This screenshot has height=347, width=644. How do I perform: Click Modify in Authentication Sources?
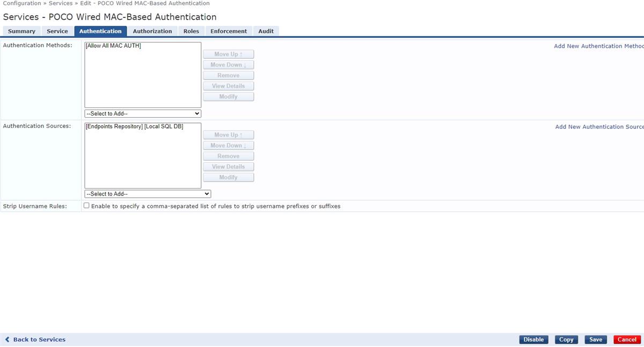(x=229, y=177)
